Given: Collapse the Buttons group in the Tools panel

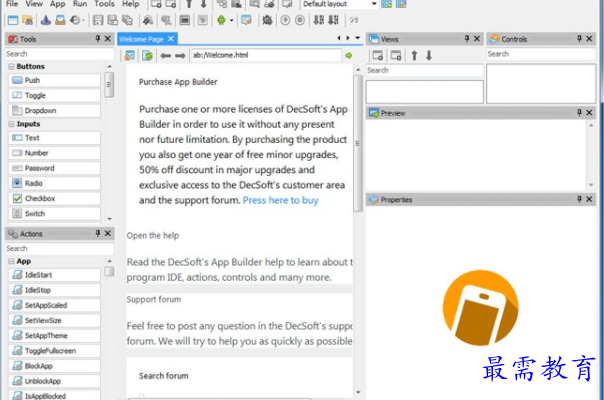Looking at the screenshot, I should [x=11, y=67].
